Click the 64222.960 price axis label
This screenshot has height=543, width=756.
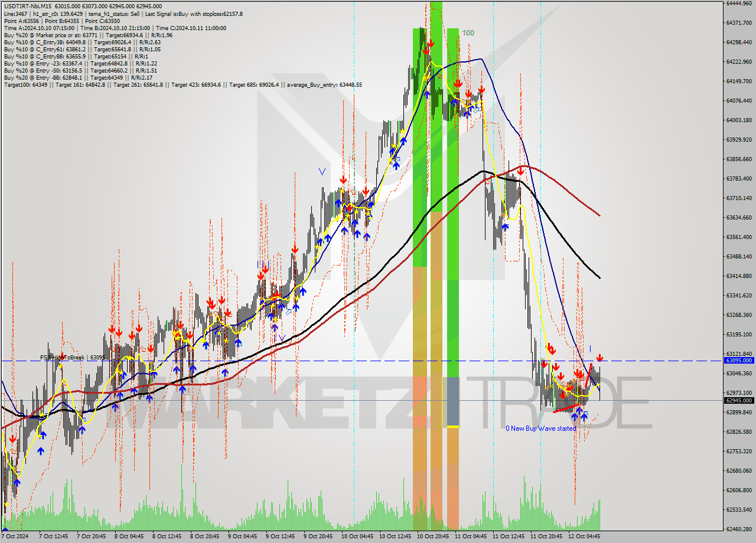pyautogui.click(x=739, y=61)
